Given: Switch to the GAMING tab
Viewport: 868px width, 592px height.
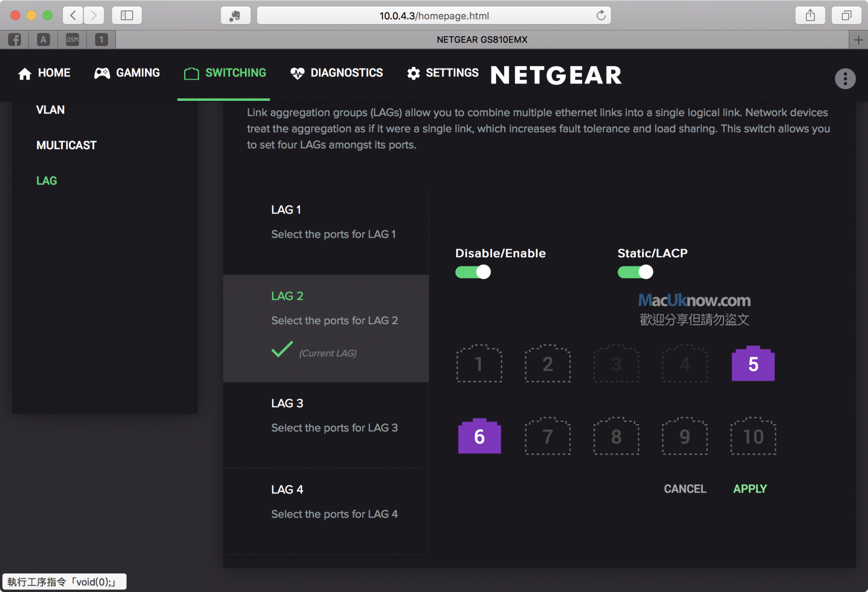Looking at the screenshot, I should (127, 73).
